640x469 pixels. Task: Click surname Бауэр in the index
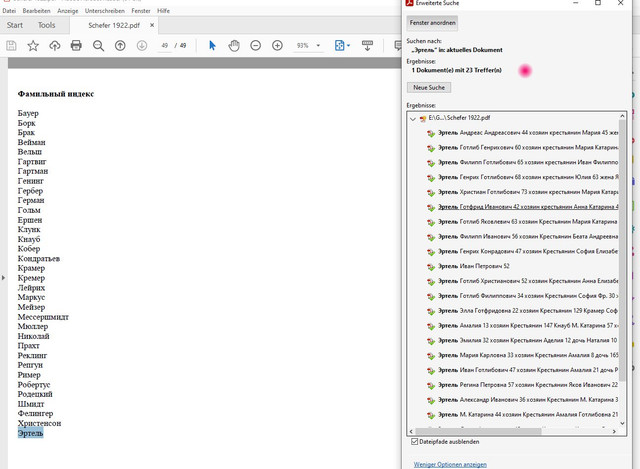pyautogui.click(x=28, y=113)
